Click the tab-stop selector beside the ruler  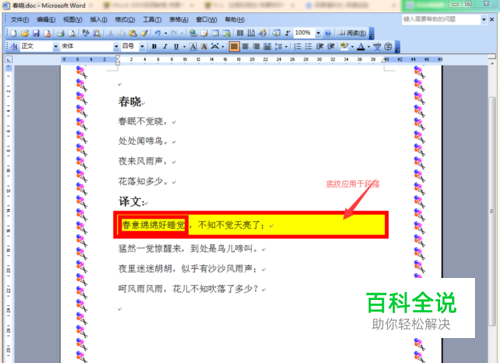9,59
